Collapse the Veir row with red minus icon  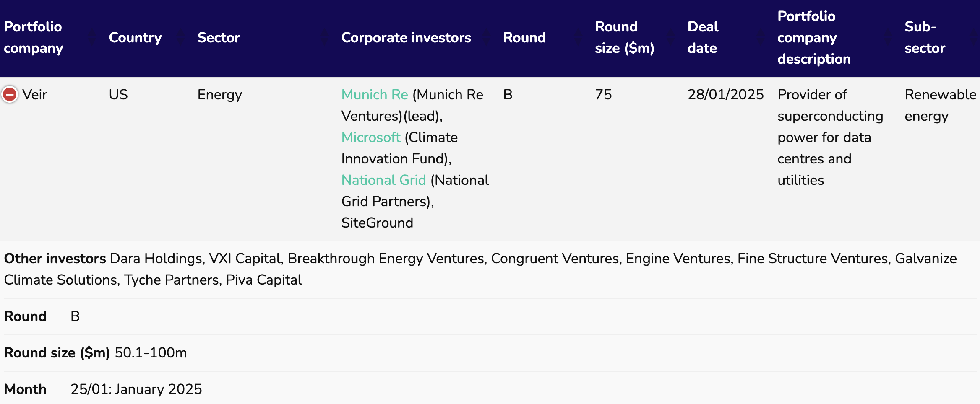coord(10,94)
